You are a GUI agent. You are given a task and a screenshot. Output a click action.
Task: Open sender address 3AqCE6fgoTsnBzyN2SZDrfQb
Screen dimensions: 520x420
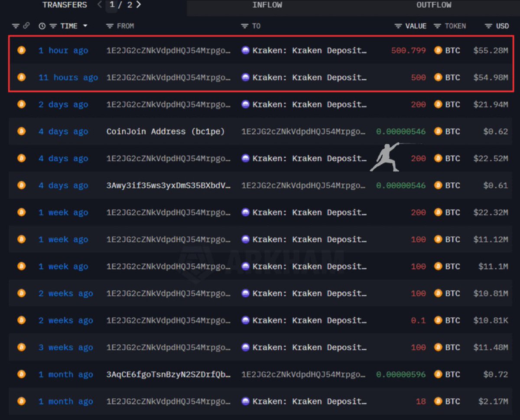point(169,374)
